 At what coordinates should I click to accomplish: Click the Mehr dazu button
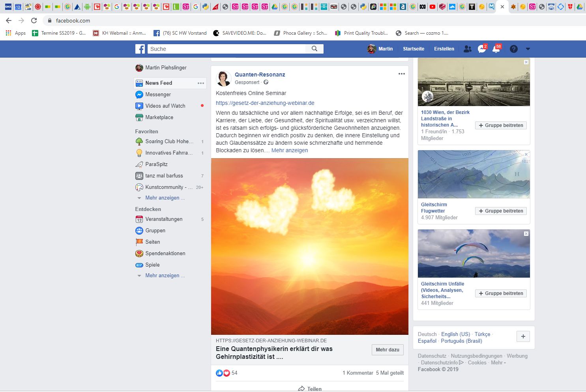387,350
